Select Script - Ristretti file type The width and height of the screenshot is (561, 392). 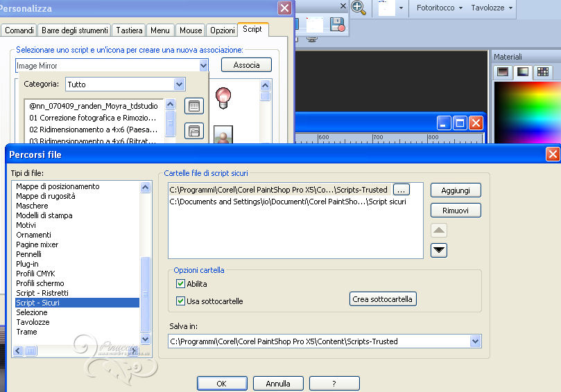pyautogui.click(x=42, y=293)
